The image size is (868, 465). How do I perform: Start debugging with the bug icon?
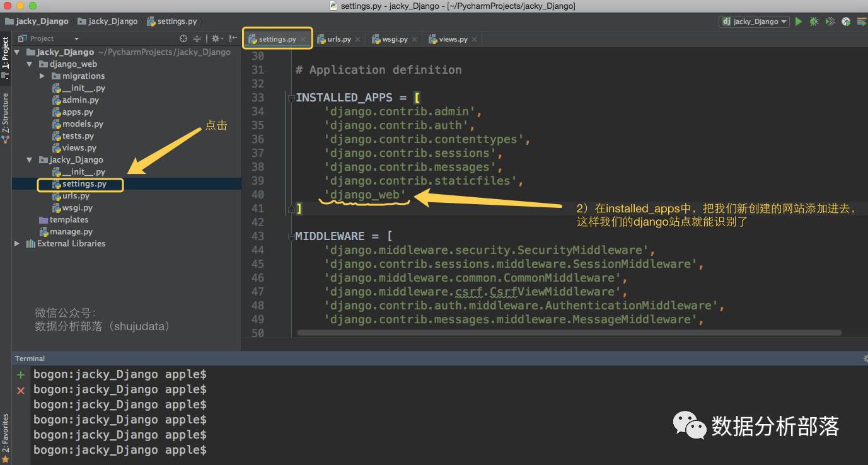pos(814,21)
